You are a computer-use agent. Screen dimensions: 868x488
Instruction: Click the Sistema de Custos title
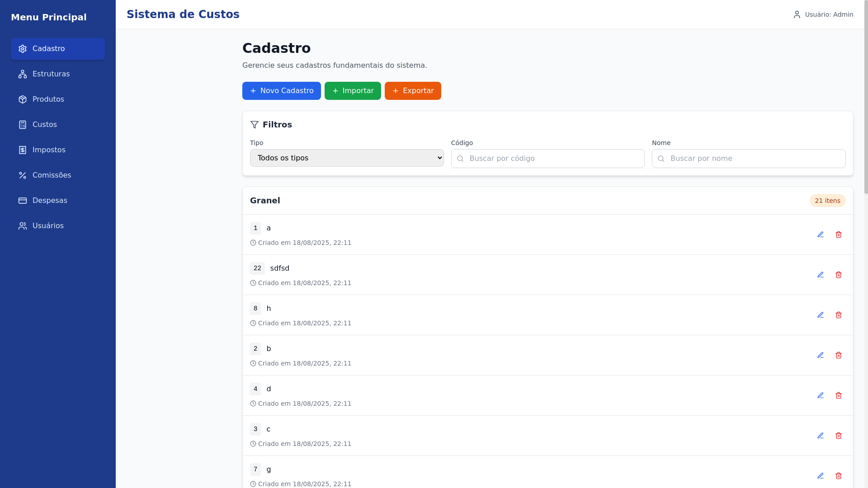[x=183, y=14]
